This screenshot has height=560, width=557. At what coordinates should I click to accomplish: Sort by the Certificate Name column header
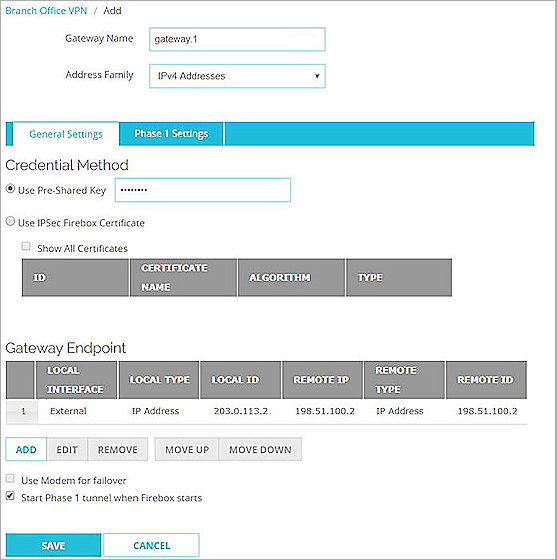pos(184,278)
